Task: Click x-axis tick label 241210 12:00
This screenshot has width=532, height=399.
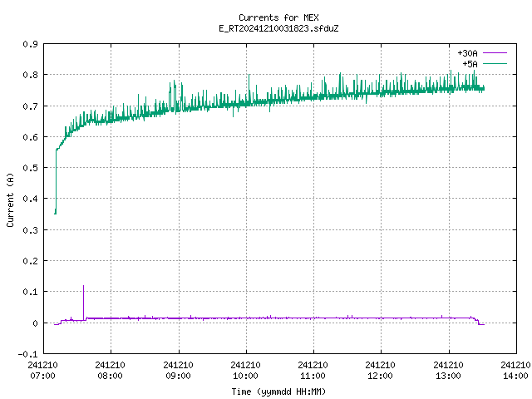Action: point(380,371)
